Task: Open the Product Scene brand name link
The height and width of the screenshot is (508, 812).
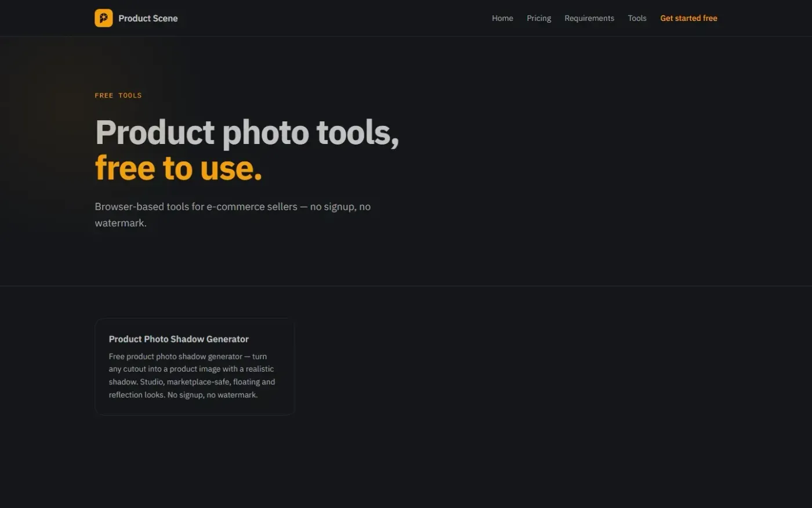Action: 148,18
